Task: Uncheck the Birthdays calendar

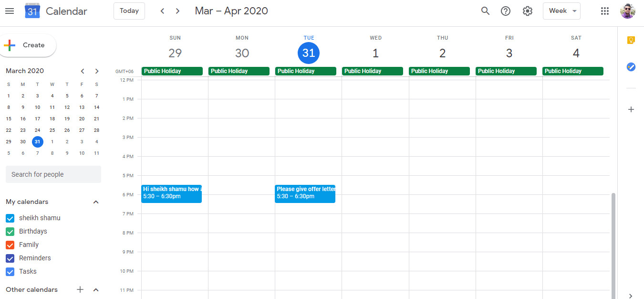Action: click(10, 231)
